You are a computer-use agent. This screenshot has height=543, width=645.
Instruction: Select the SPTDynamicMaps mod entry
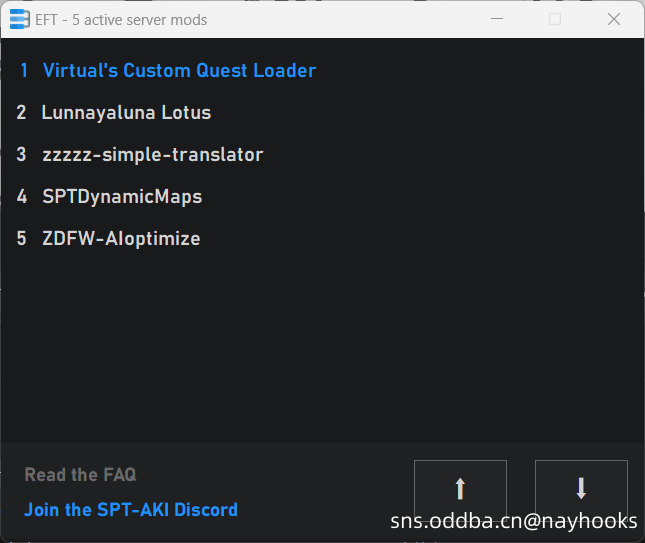122,197
